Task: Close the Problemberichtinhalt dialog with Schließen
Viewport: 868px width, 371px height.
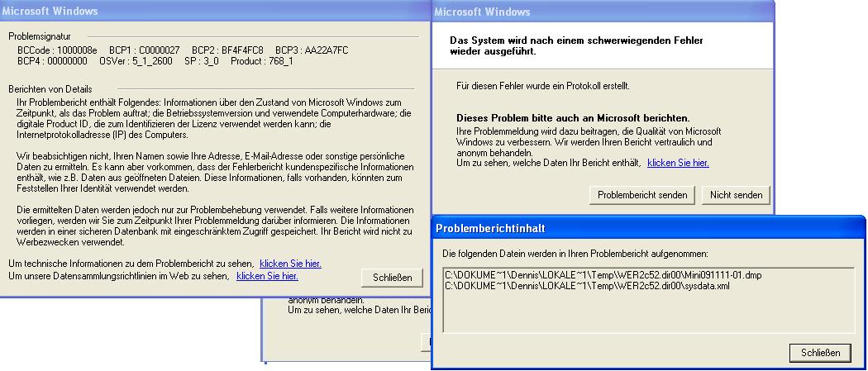Action: [x=820, y=352]
